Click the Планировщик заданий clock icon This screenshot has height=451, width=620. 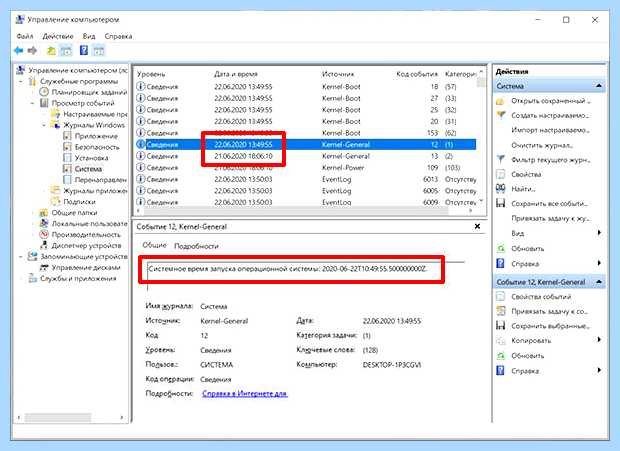click(44, 92)
